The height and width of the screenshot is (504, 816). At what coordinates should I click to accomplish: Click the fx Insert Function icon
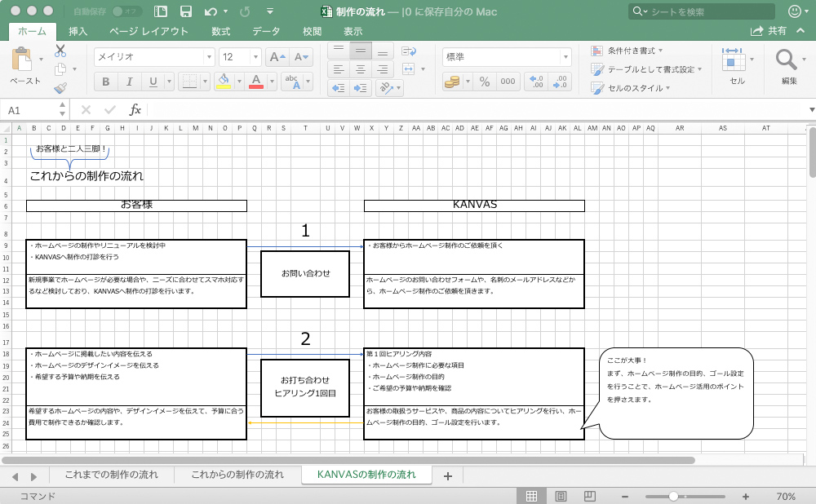(x=135, y=110)
